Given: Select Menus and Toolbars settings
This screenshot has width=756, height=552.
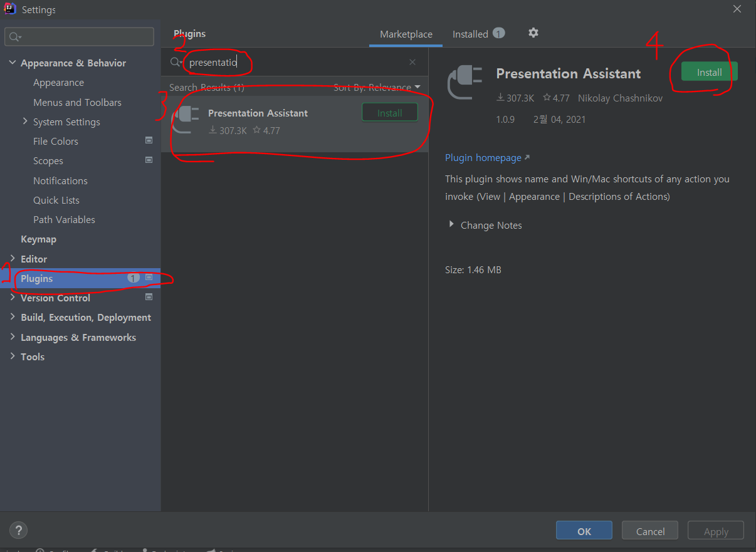Looking at the screenshot, I should 77,102.
